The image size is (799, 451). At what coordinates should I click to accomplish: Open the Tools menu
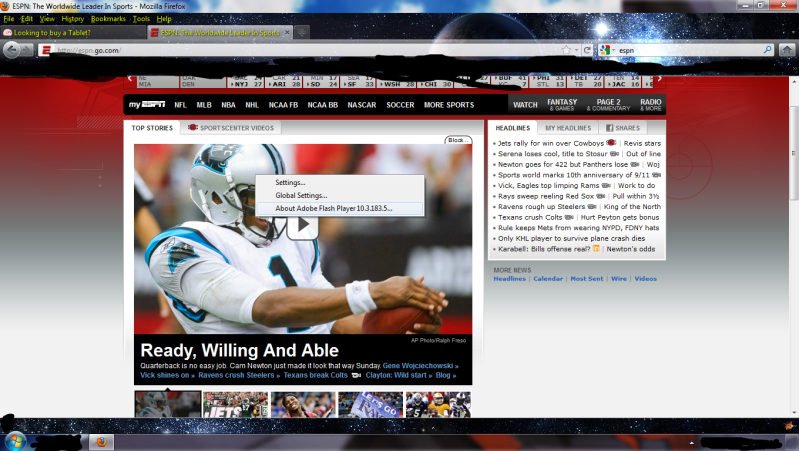click(141, 19)
